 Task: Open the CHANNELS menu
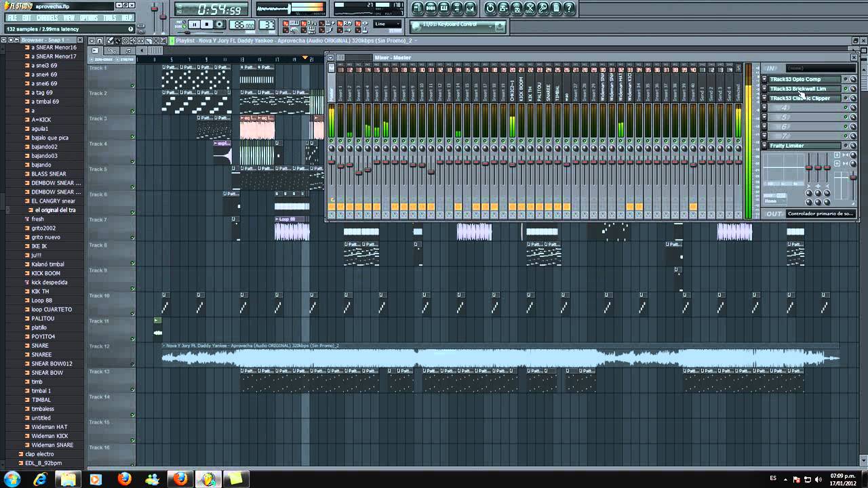coord(47,18)
